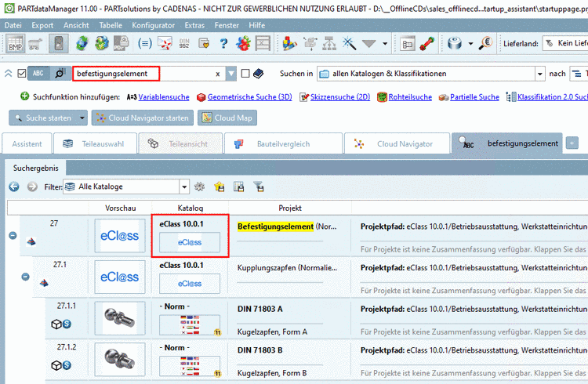The height and width of the screenshot is (384, 588).
Task: Toggle the ABC text search button
Action: tap(38, 74)
